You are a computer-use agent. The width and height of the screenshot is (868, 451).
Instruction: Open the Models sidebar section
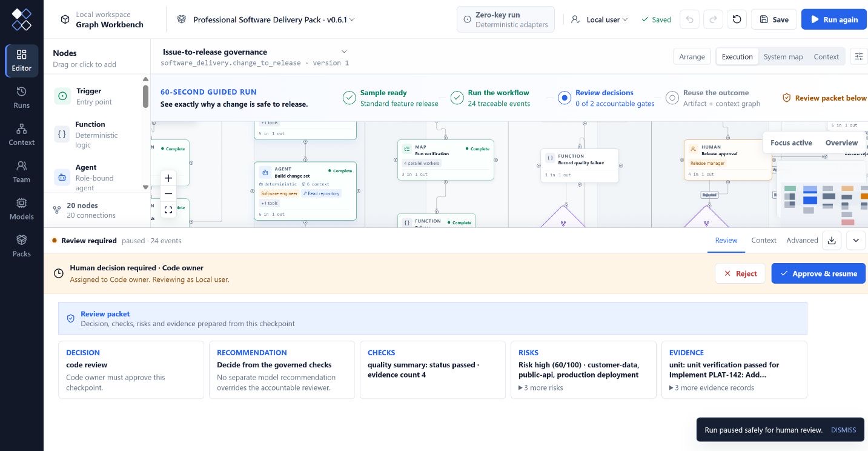(22, 209)
